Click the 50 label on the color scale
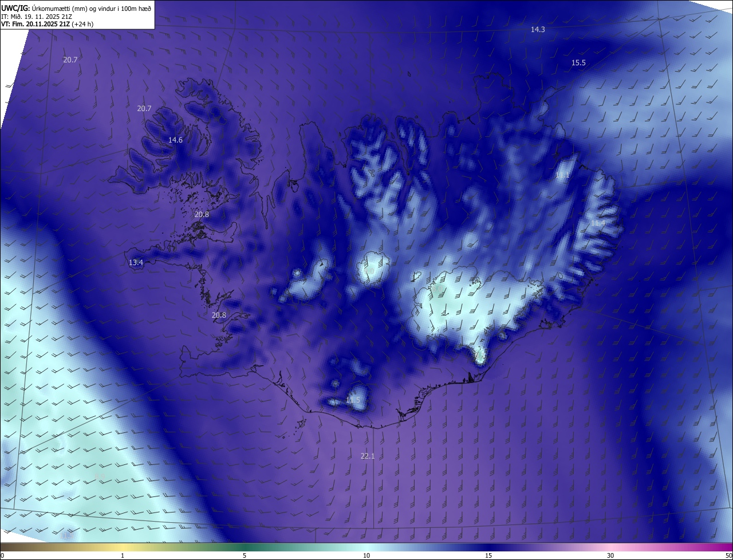Image resolution: width=733 pixels, height=560 pixels. [728, 556]
